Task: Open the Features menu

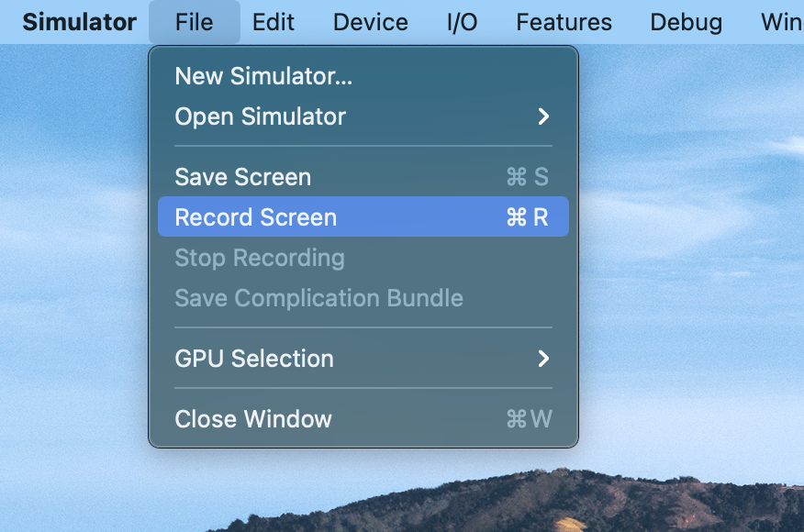Action: [564, 22]
